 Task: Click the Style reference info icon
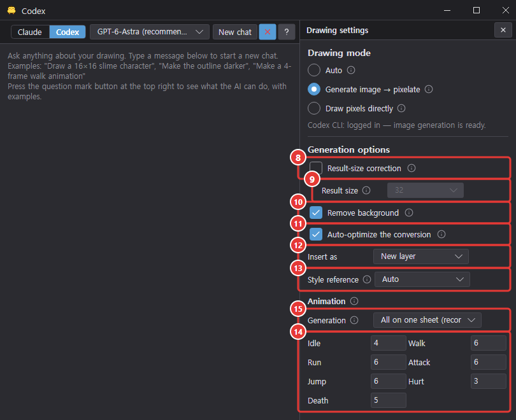(367, 279)
